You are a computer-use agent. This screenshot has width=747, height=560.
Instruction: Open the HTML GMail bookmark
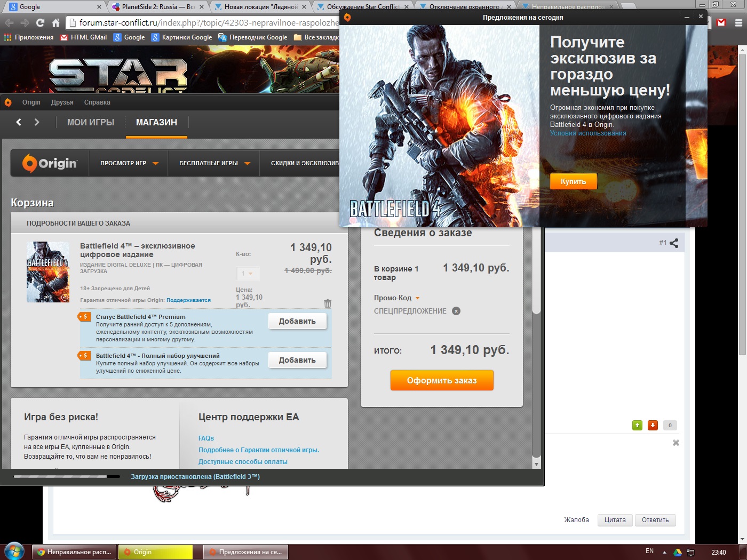(84, 37)
